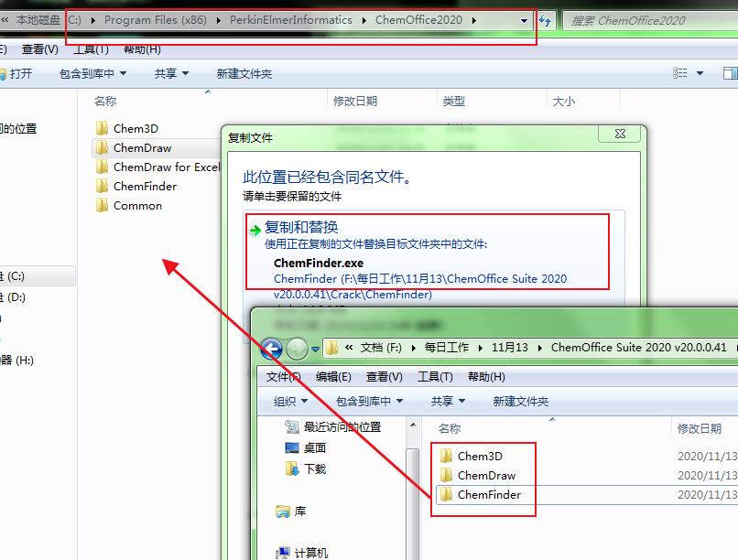Viewport: 738px width, 560px height.
Task: Select ChemFinder folder in the Crack window
Action: coord(481,495)
